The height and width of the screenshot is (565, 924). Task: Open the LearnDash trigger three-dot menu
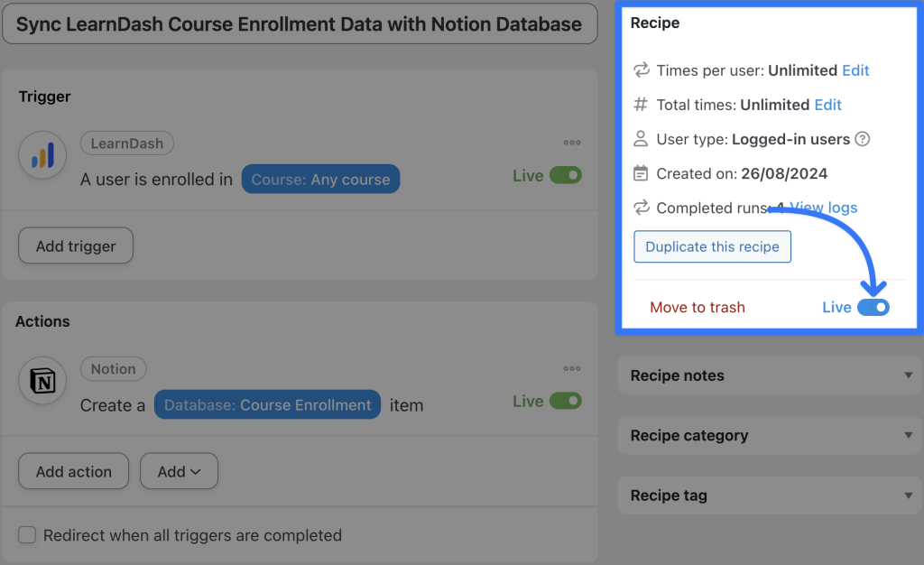(572, 143)
